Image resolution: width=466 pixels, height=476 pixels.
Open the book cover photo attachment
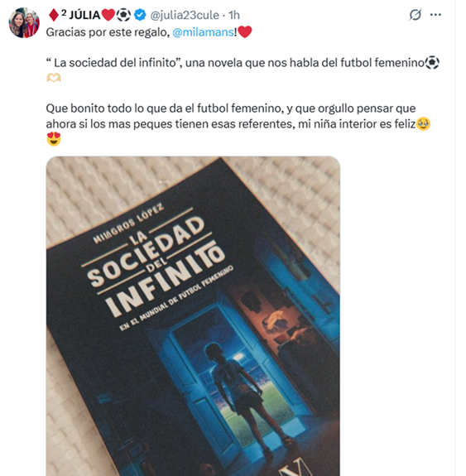(193, 316)
